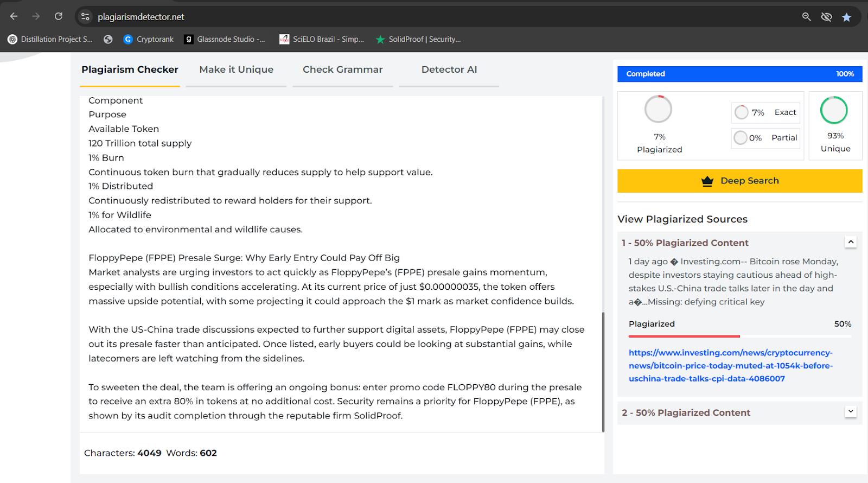Click the browser forward arrow
Screen dimensions: 868x483
(36, 17)
